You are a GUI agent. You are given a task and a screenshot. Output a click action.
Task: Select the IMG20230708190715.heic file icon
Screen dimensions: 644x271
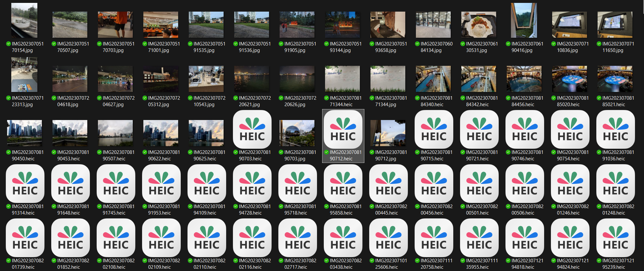tap(434, 130)
